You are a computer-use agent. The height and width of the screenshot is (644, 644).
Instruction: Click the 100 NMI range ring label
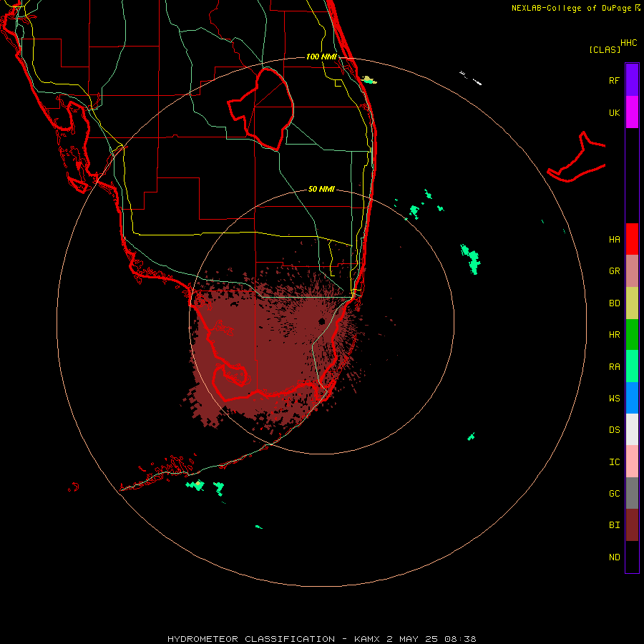(x=321, y=57)
